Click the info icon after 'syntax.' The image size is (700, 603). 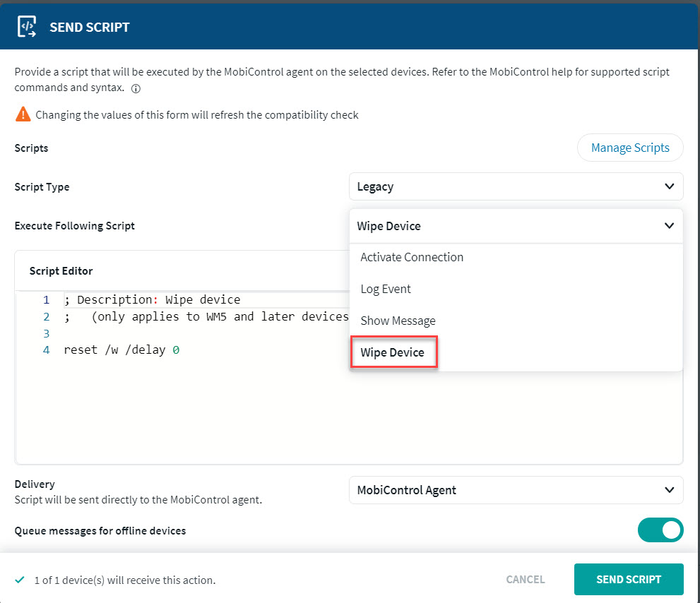136,89
